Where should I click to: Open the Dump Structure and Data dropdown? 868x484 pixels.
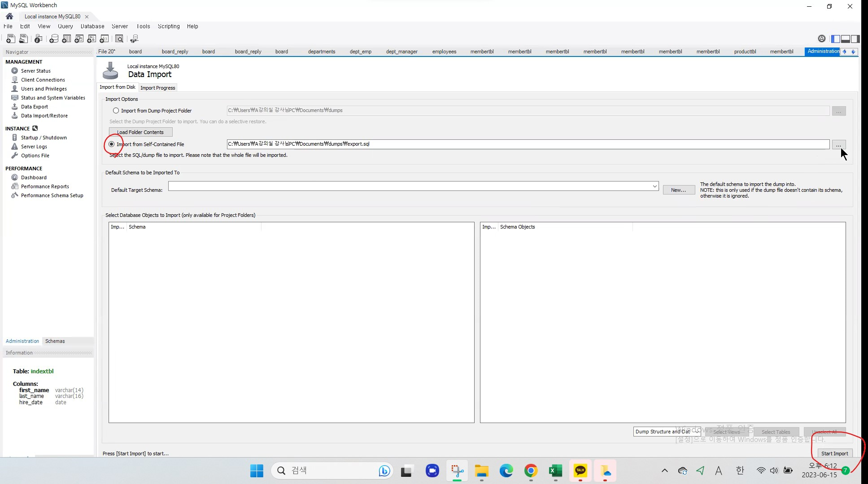(x=667, y=432)
